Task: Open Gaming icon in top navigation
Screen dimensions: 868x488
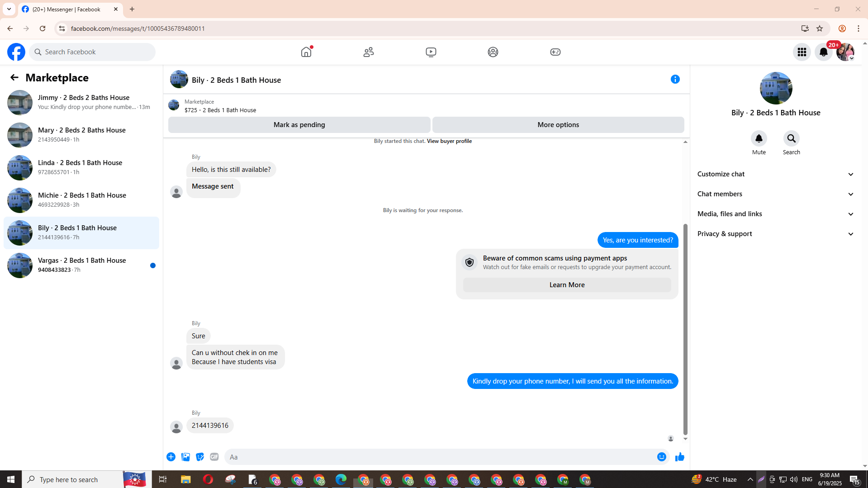Action: (555, 52)
